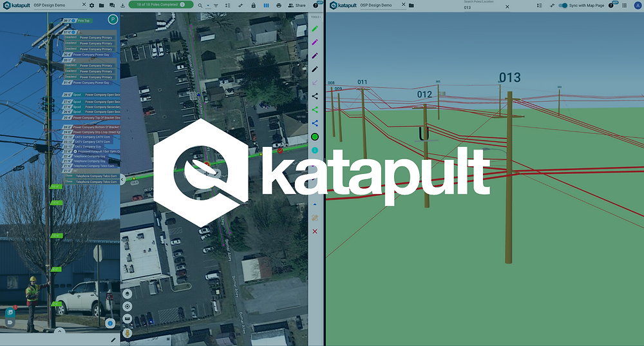The width and height of the screenshot is (644, 346).
Task: Select the light purple arrow tool
Action: 315,82
